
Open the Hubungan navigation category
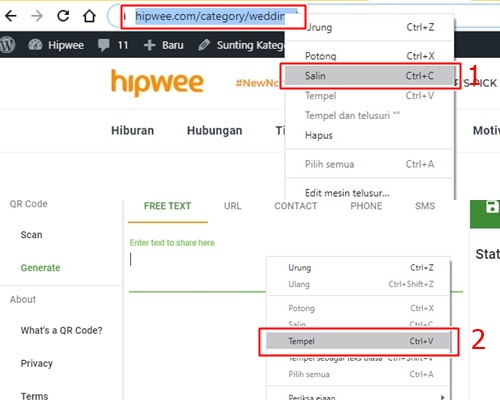[x=214, y=130]
